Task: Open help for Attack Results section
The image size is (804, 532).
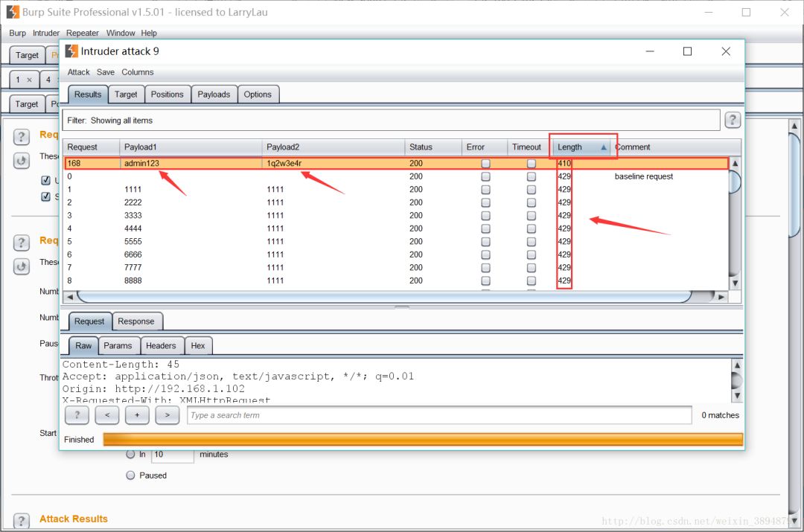Action: pos(21,521)
